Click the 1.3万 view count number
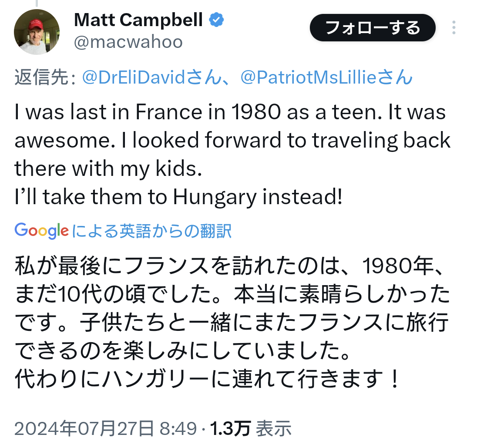The width and height of the screenshot is (477, 448). (230, 429)
